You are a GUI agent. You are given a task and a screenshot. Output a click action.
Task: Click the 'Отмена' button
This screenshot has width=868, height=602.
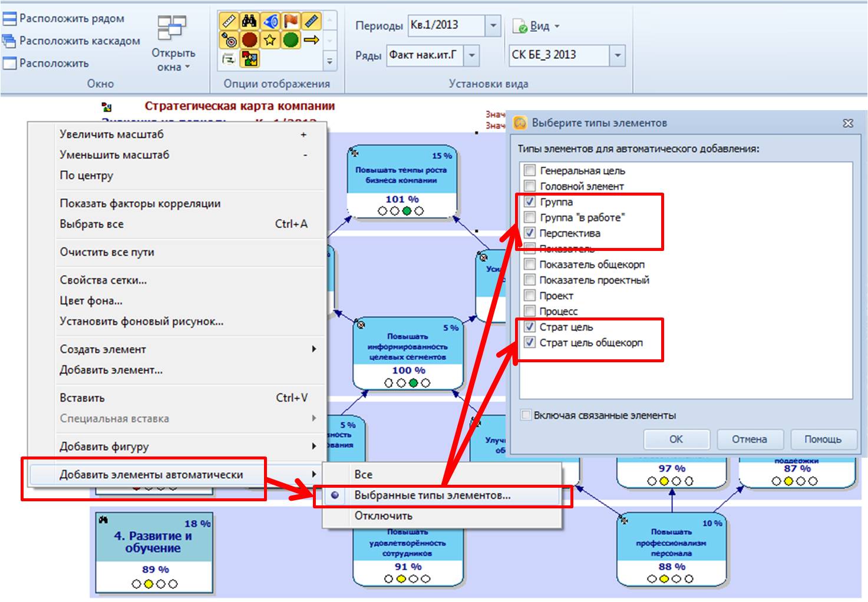point(750,439)
